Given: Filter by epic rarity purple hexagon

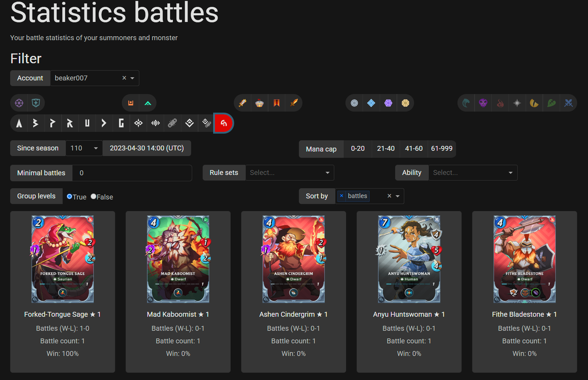Looking at the screenshot, I should pos(388,103).
